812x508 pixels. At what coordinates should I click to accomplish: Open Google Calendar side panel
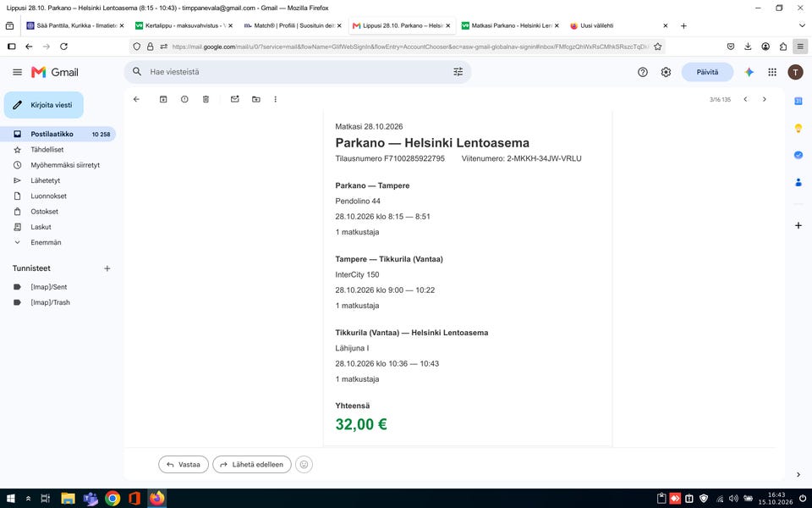pyautogui.click(x=798, y=101)
